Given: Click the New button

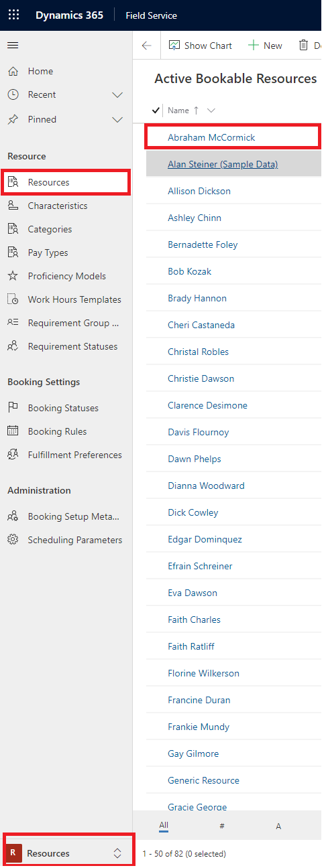Looking at the screenshot, I should point(265,46).
